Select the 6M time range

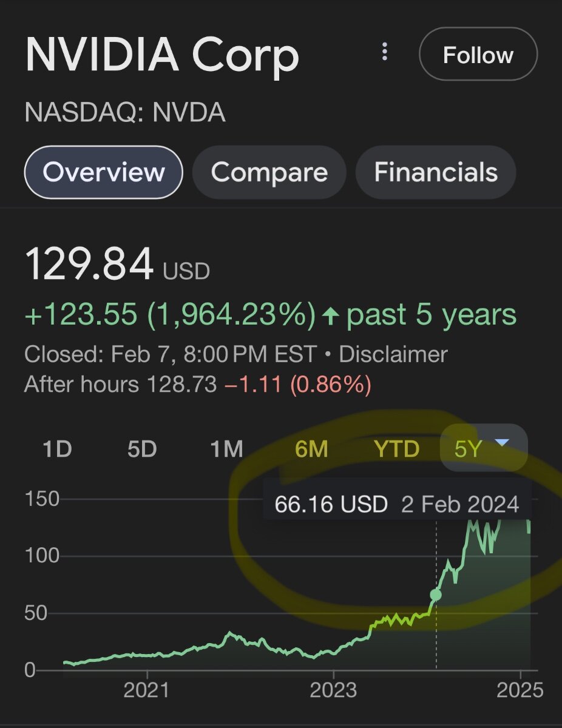[311, 449]
